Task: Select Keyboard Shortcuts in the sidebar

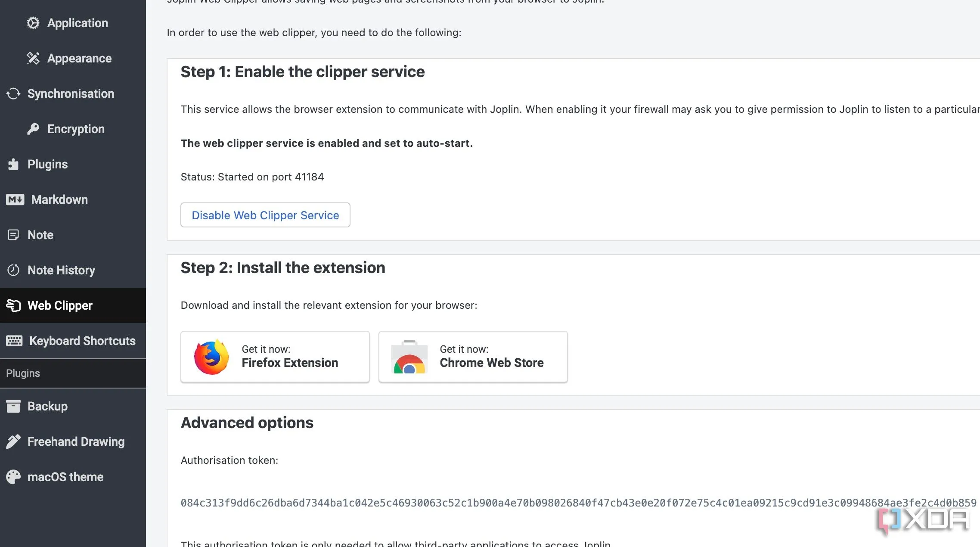Action: tap(73, 341)
